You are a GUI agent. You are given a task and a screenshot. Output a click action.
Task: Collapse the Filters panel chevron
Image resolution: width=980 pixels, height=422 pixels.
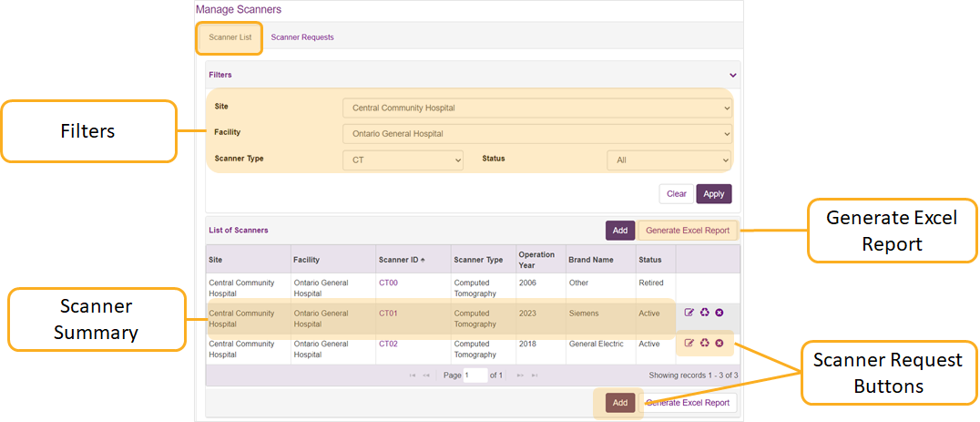pos(732,75)
